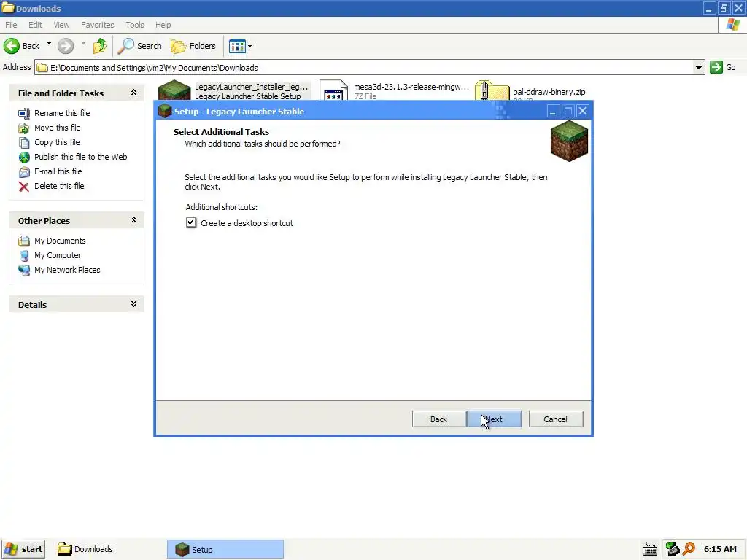Click the E-mail envelope icon
The height and width of the screenshot is (560, 747).
coord(24,172)
